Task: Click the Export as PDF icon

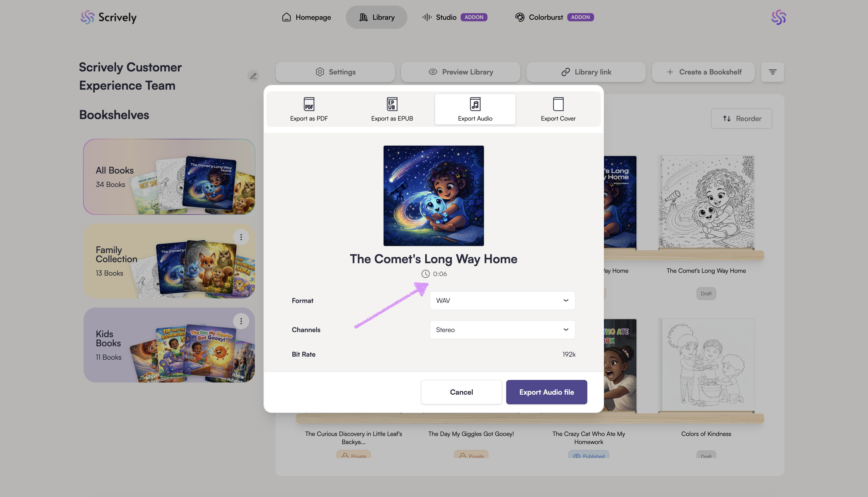Action: pyautogui.click(x=309, y=104)
